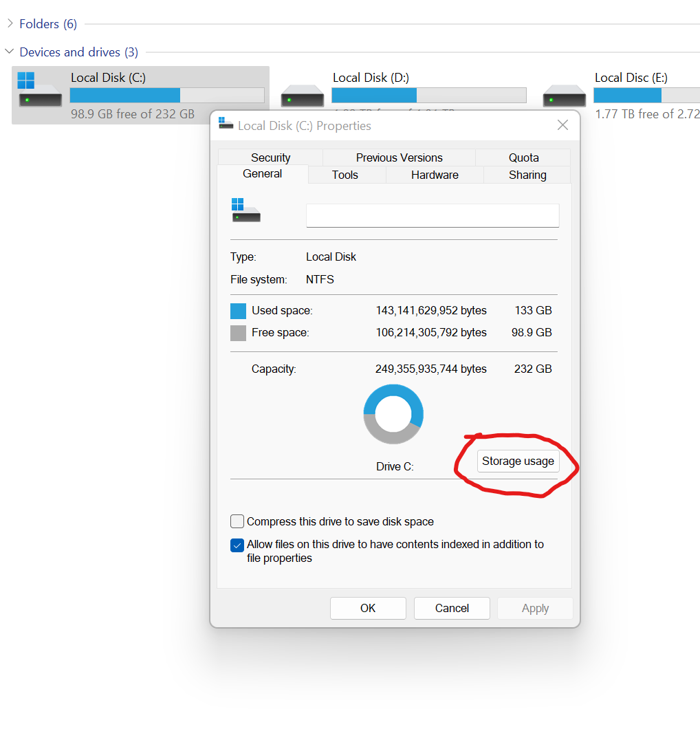Collapse the Devices and drives section
This screenshot has width=700, height=729.
(10, 52)
